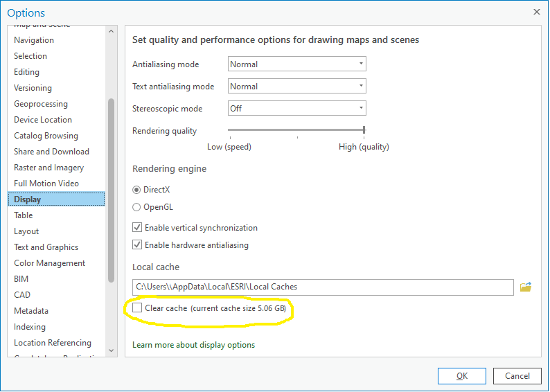550x392 pixels.
Task: Open the Raster and Imagery options
Action: [49, 168]
